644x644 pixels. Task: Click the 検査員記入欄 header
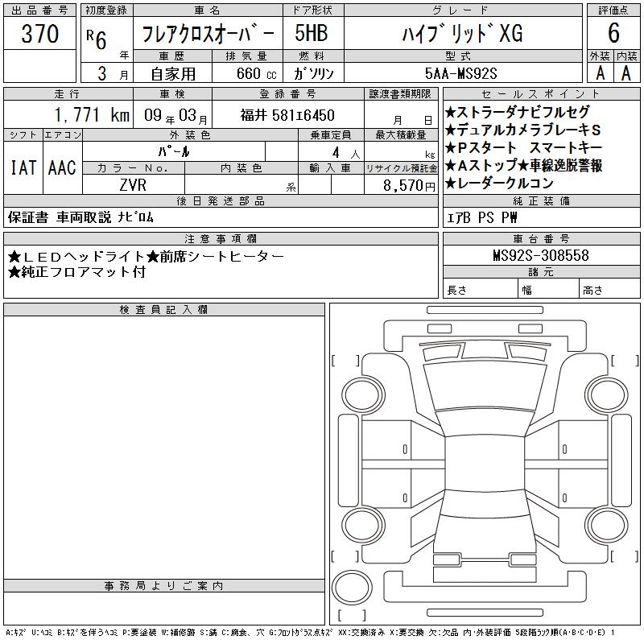pos(164,310)
